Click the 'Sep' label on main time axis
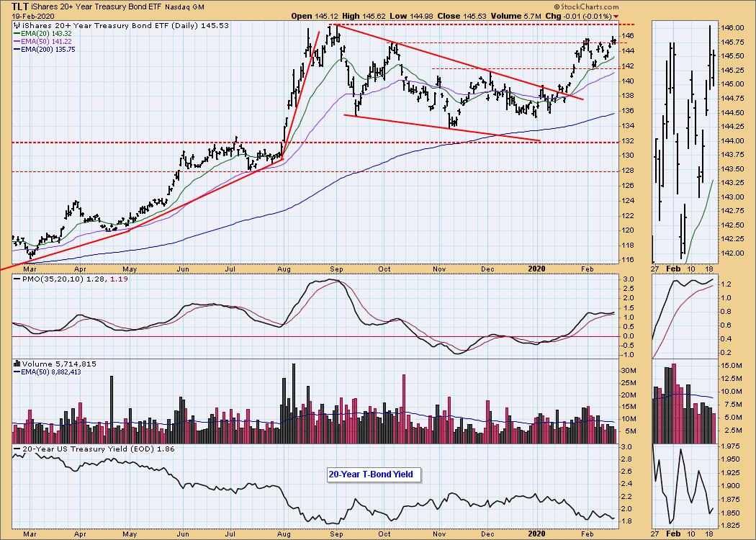The height and width of the screenshot is (540, 756). (x=336, y=269)
